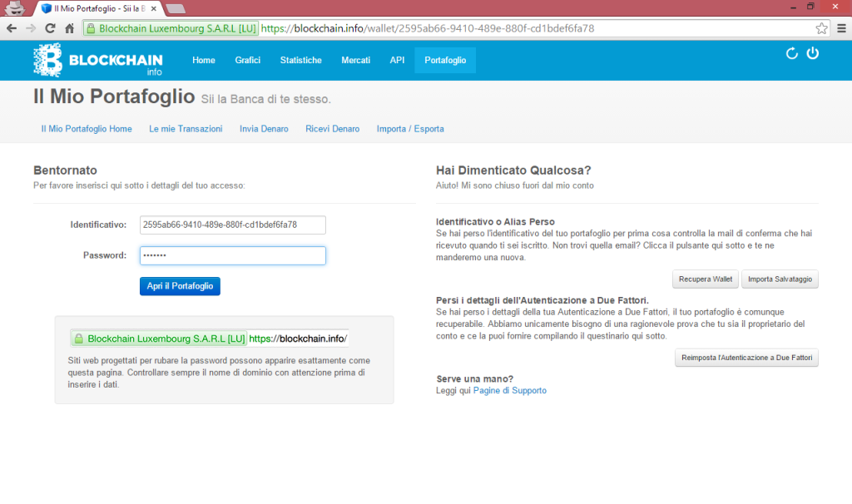
Task: Click the green lock icon in address bar
Action: (x=91, y=28)
